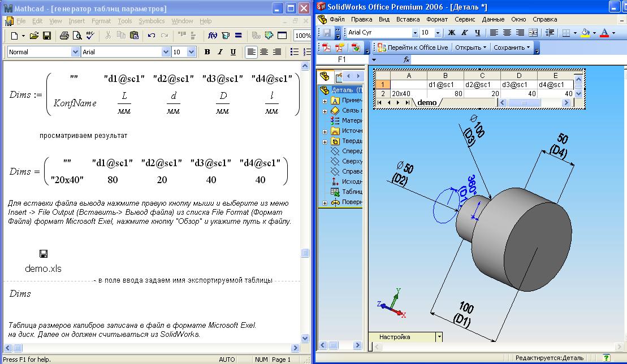This screenshot has height=364, width=627.
Task: Open the Arial Cyr font dropdown
Action: (415, 33)
